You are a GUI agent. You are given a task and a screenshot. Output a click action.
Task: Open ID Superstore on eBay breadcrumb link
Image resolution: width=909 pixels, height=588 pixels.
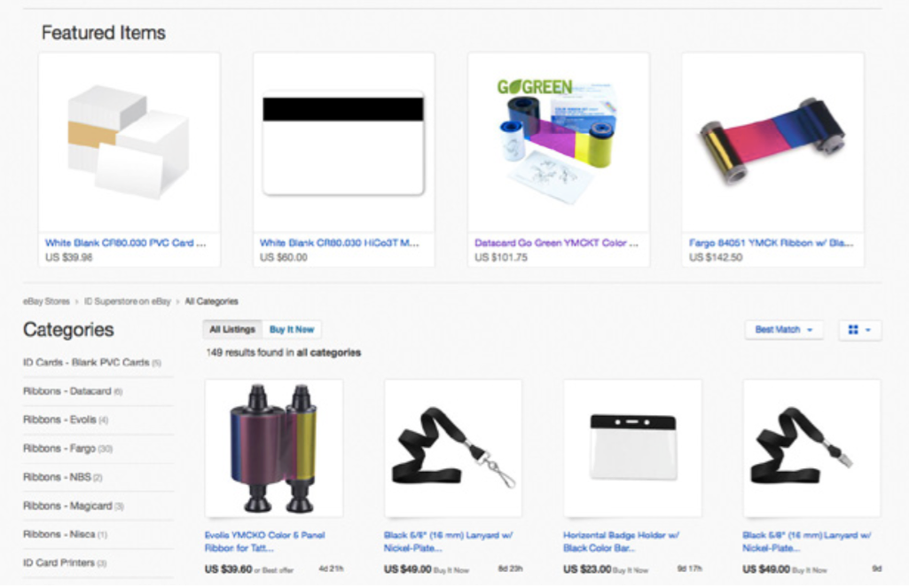pos(128,302)
